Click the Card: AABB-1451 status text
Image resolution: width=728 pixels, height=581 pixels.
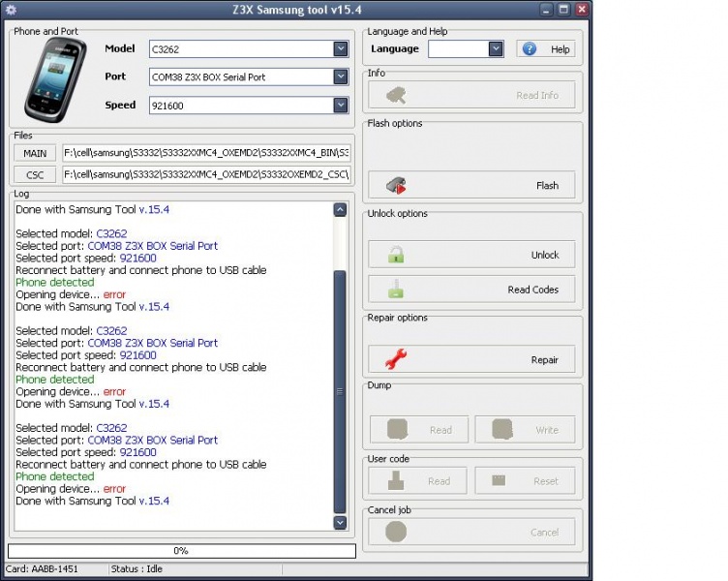click(42, 569)
